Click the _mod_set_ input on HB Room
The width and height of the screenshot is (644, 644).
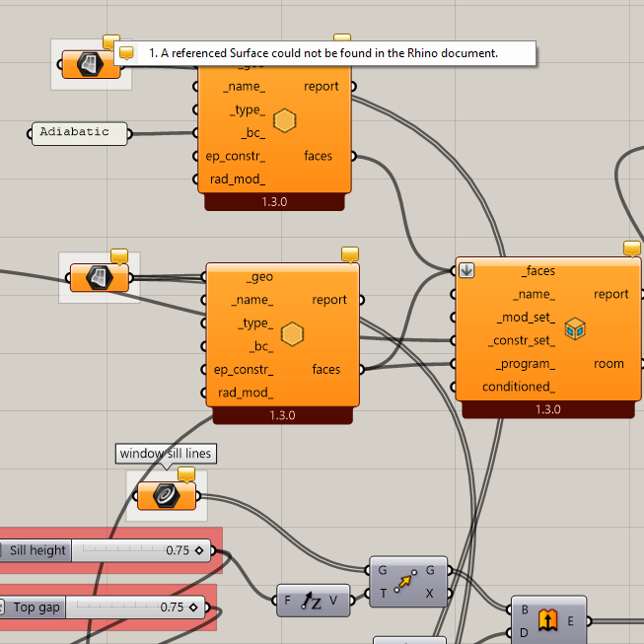[x=526, y=318]
